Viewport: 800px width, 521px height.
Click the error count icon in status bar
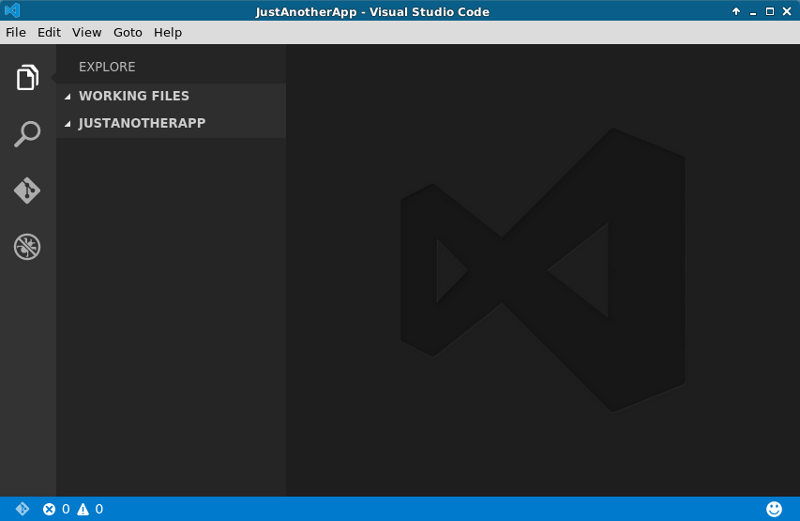pyautogui.click(x=49, y=509)
